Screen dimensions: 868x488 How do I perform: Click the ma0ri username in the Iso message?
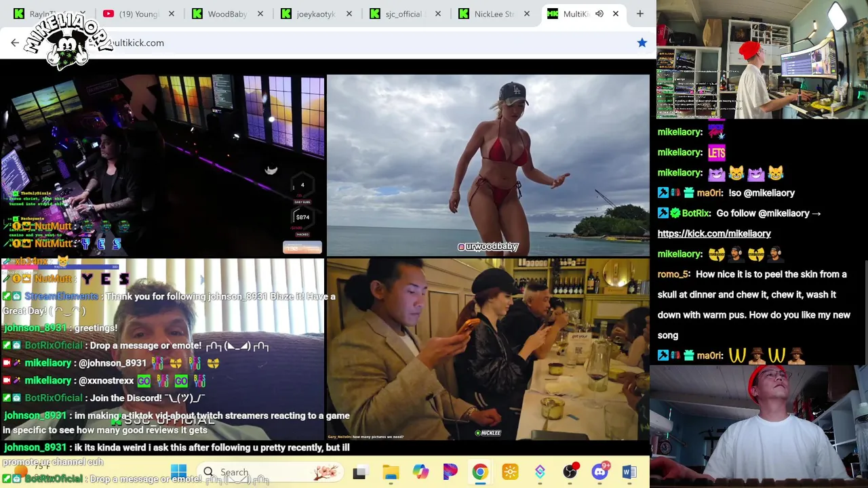point(709,192)
